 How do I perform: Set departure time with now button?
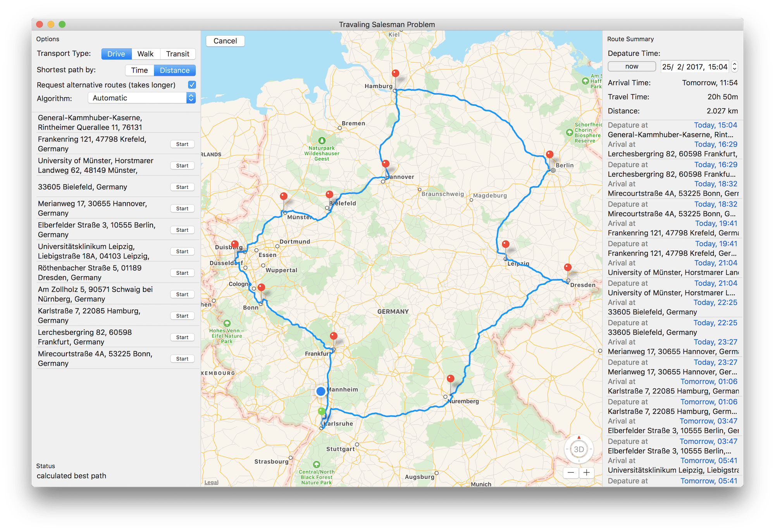click(632, 66)
